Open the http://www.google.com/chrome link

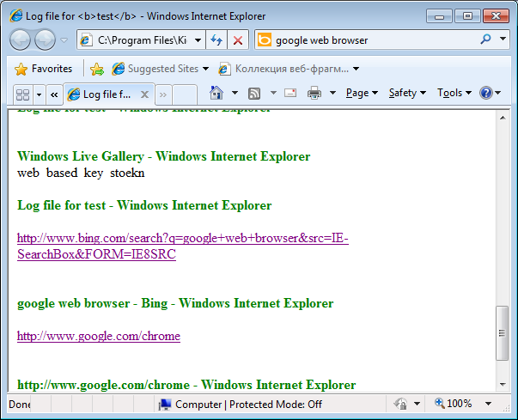[99, 336]
